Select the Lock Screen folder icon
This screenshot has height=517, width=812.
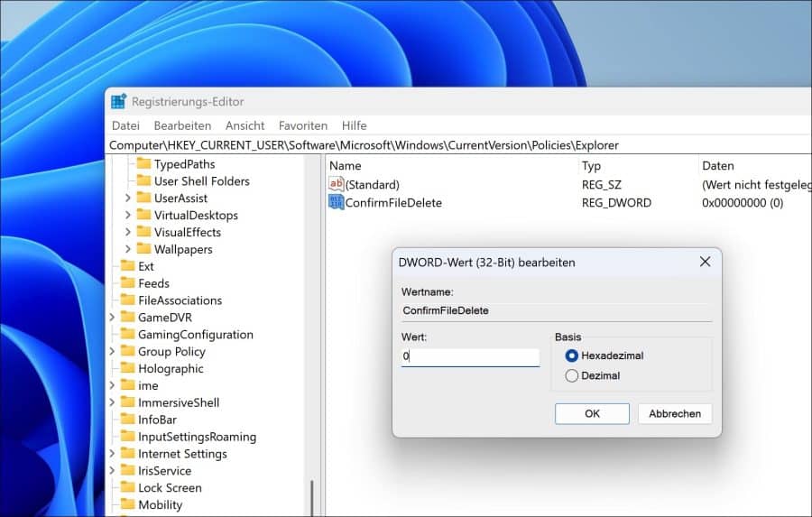point(126,488)
